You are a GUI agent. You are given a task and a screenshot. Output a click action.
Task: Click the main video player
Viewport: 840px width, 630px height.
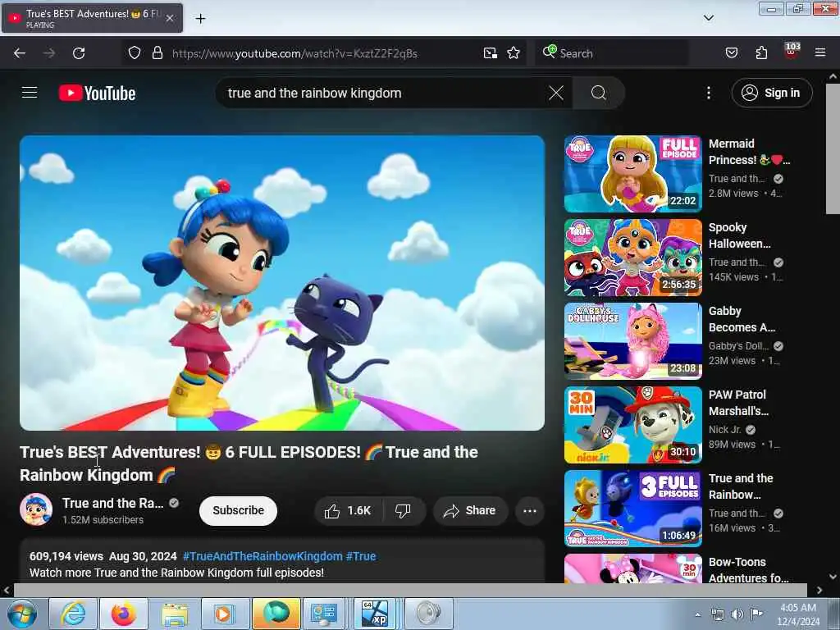(x=282, y=283)
